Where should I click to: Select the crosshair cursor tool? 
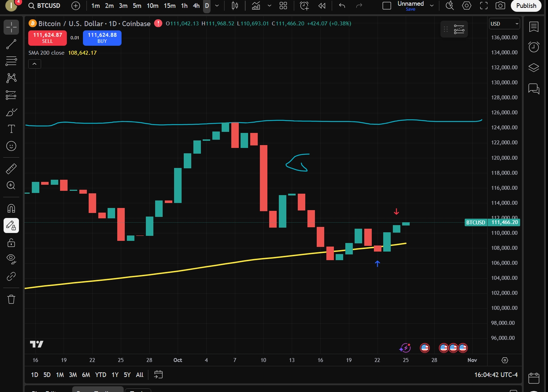click(11, 27)
